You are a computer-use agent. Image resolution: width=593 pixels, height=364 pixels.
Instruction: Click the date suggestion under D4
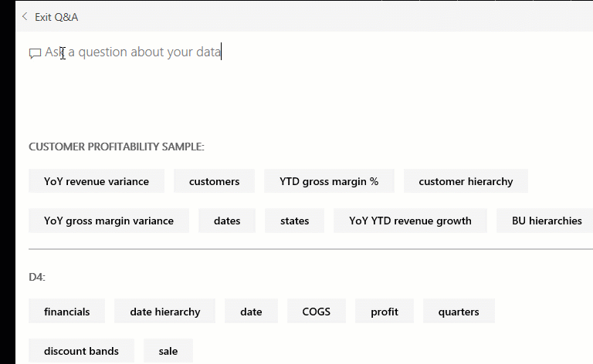coord(251,312)
